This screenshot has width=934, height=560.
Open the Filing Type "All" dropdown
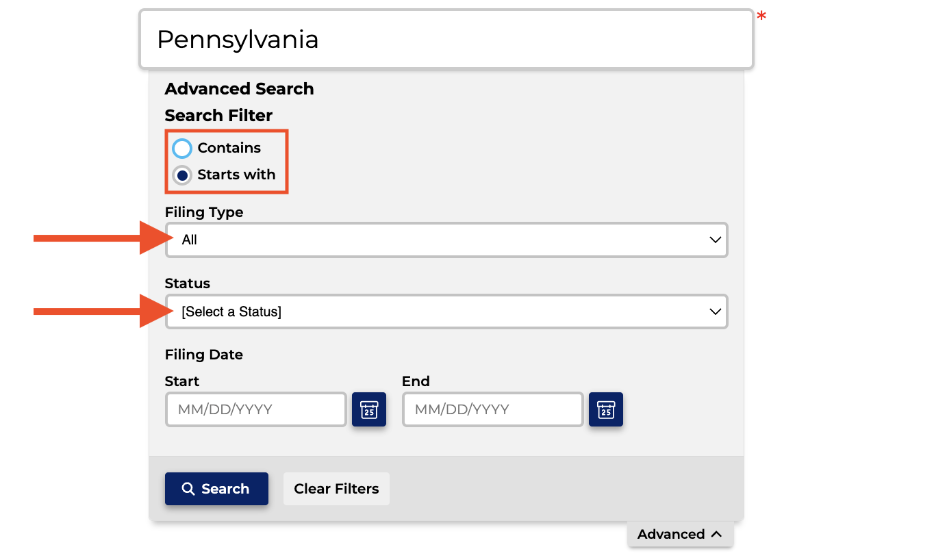pyautogui.click(x=446, y=240)
